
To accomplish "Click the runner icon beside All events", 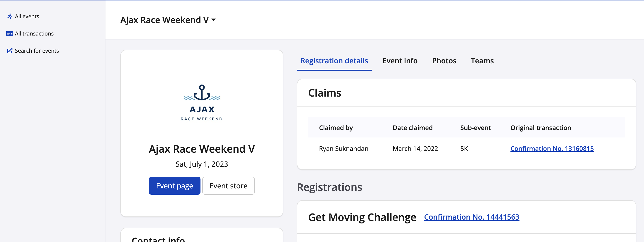I will click(x=10, y=17).
